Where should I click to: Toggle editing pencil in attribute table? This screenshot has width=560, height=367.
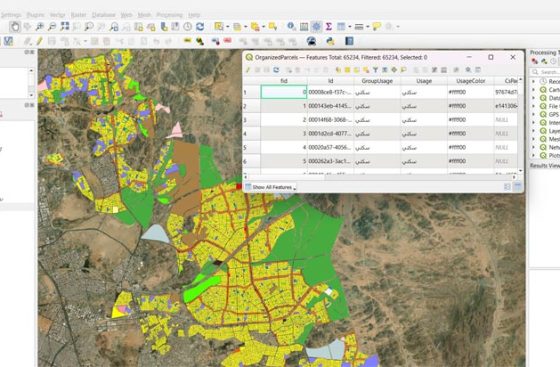click(248, 70)
